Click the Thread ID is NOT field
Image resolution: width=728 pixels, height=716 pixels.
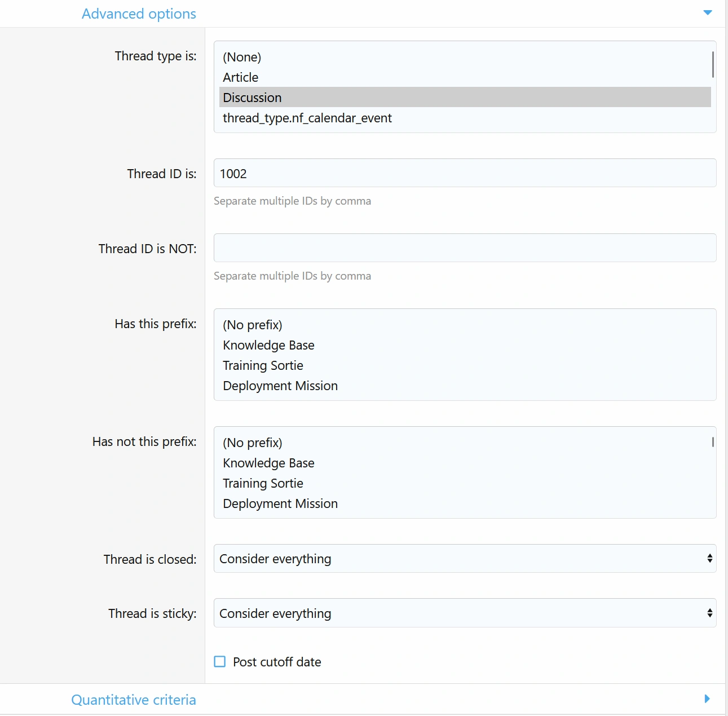click(x=464, y=248)
